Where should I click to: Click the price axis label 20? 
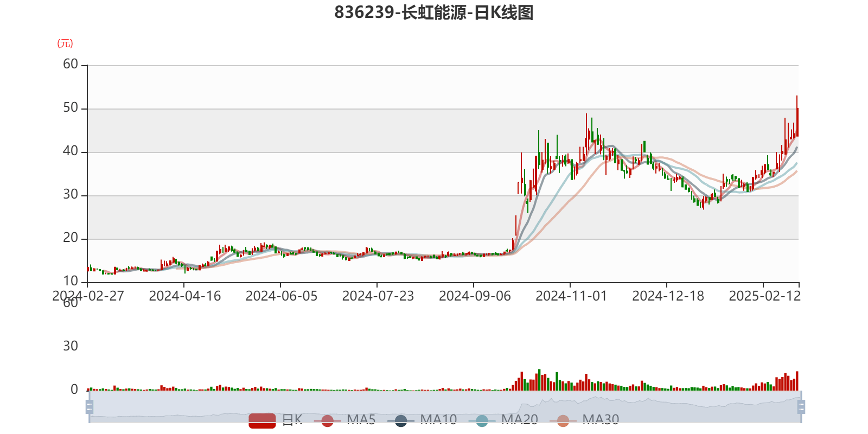(x=71, y=238)
